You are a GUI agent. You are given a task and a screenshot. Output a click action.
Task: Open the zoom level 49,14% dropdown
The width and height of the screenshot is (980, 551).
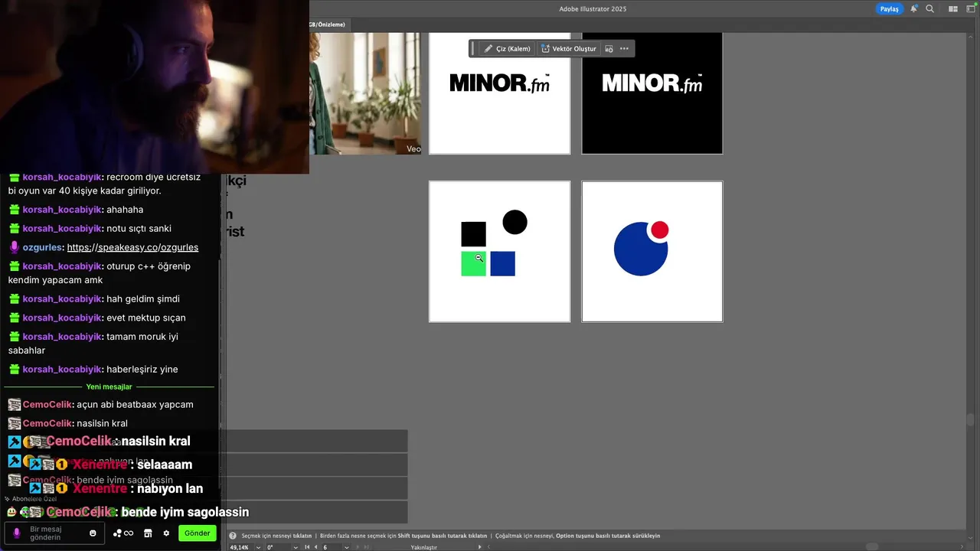pos(259,547)
